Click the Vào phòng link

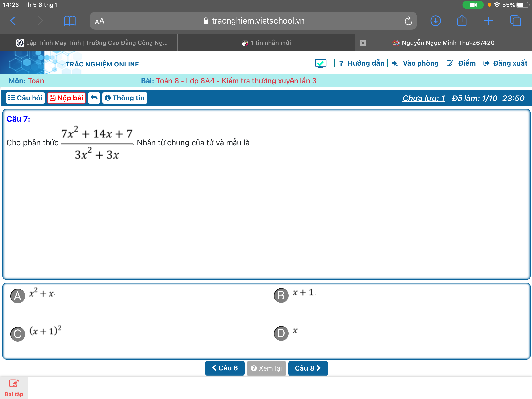click(415, 63)
